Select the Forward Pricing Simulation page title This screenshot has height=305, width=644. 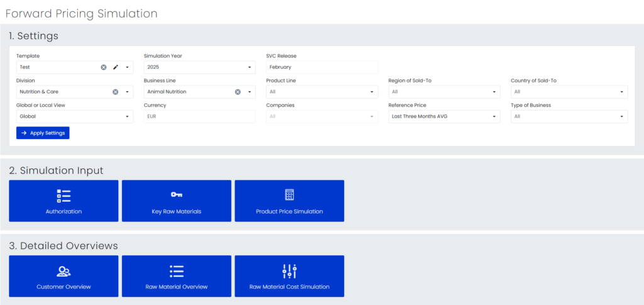tap(81, 14)
